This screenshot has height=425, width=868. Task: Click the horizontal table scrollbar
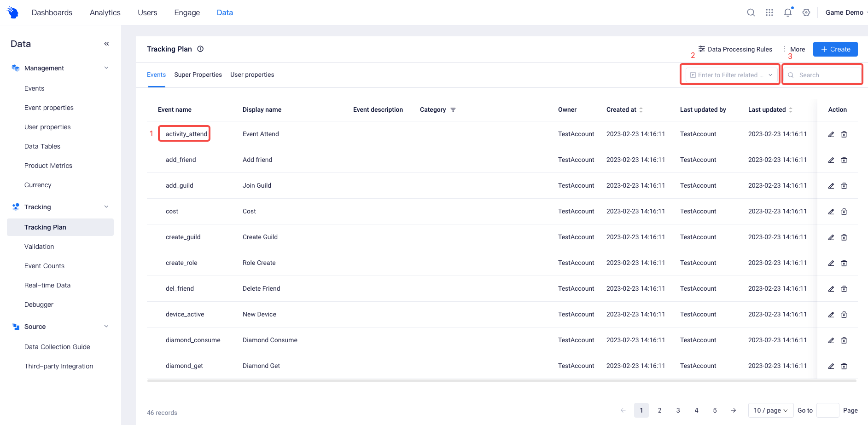502,381
